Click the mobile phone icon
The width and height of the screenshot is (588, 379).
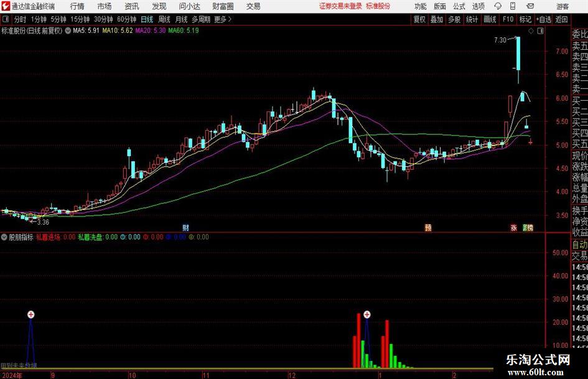click(513, 6)
